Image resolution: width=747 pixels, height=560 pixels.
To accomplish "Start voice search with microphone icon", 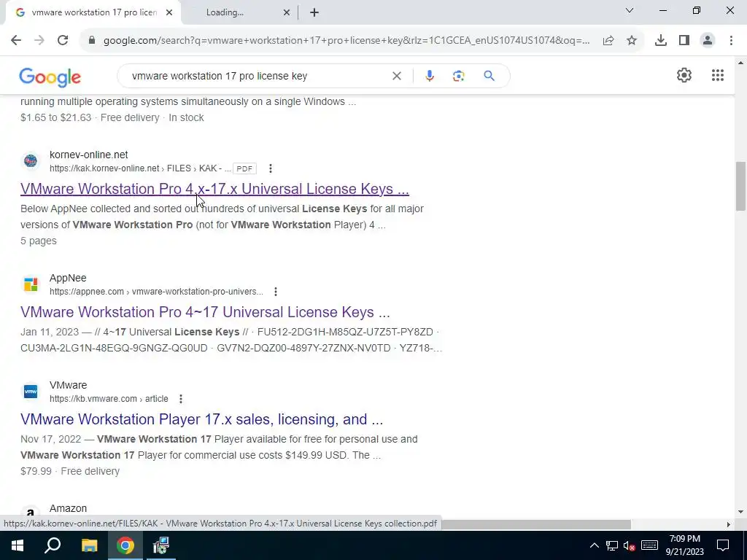I will pyautogui.click(x=429, y=76).
